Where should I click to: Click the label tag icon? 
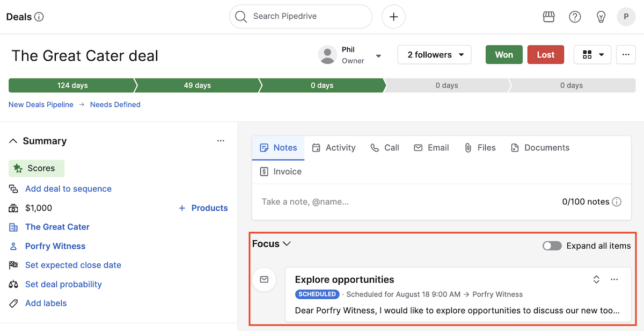[13, 304]
